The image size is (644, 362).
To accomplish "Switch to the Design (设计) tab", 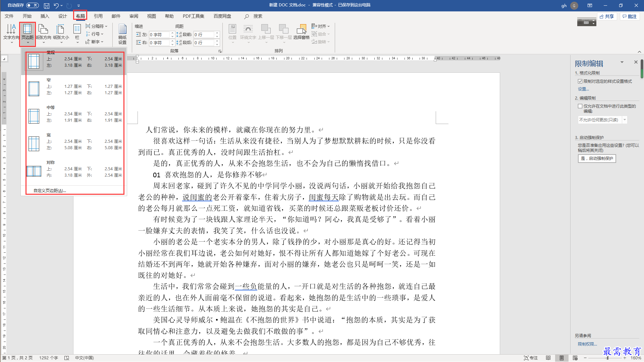I will (63, 16).
